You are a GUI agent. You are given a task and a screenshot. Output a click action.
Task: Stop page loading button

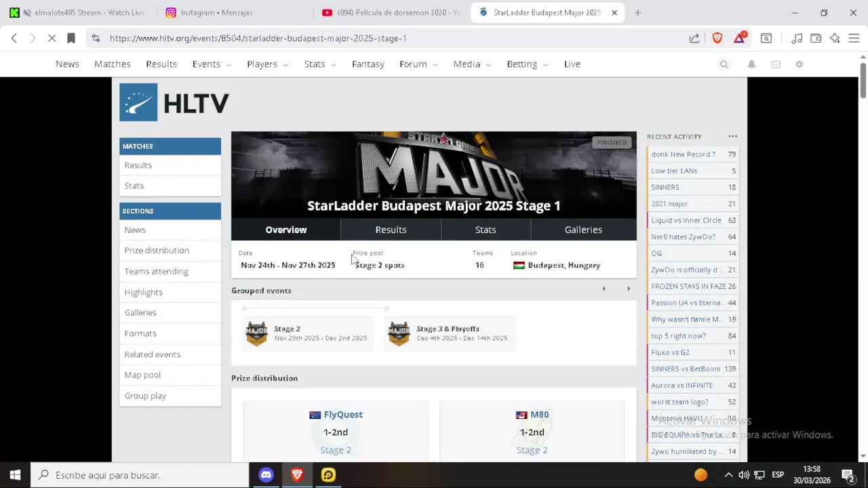[x=52, y=38]
